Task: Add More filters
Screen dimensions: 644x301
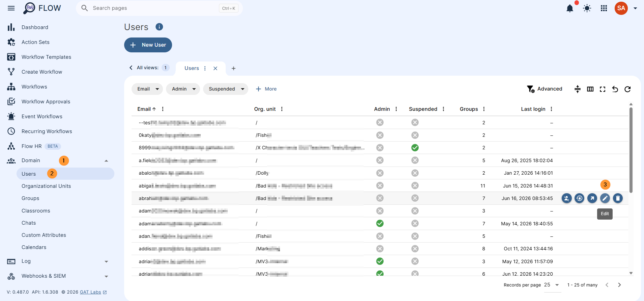Action: click(266, 89)
